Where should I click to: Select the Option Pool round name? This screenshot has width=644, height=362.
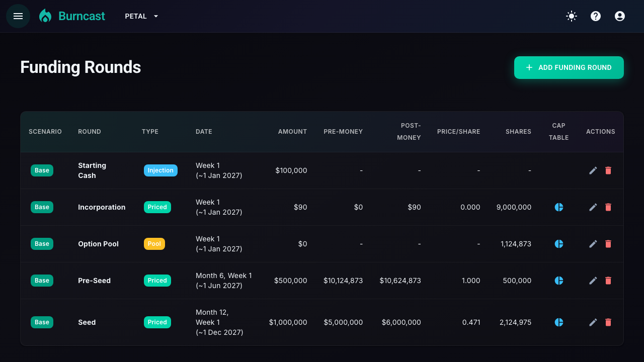[98, 244]
